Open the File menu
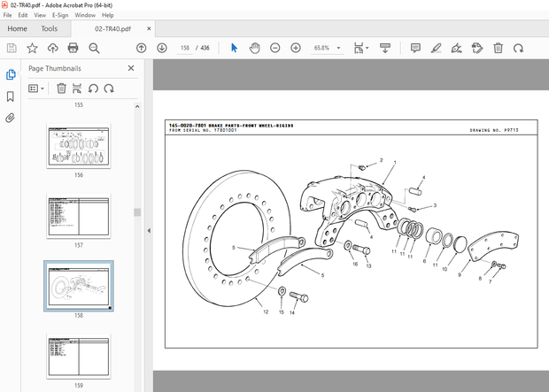Screen dimensions: 549x392 pyautogui.click(x=7, y=15)
